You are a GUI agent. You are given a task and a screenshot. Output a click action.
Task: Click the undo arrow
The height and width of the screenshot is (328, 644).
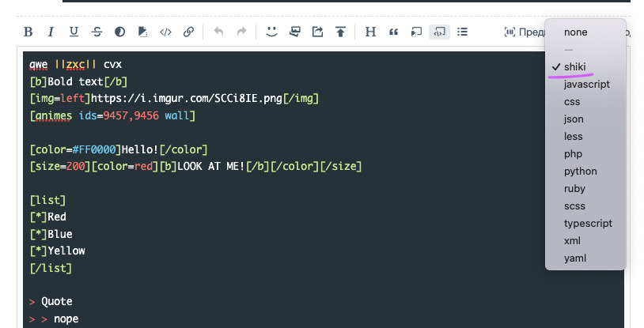tap(219, 32)
